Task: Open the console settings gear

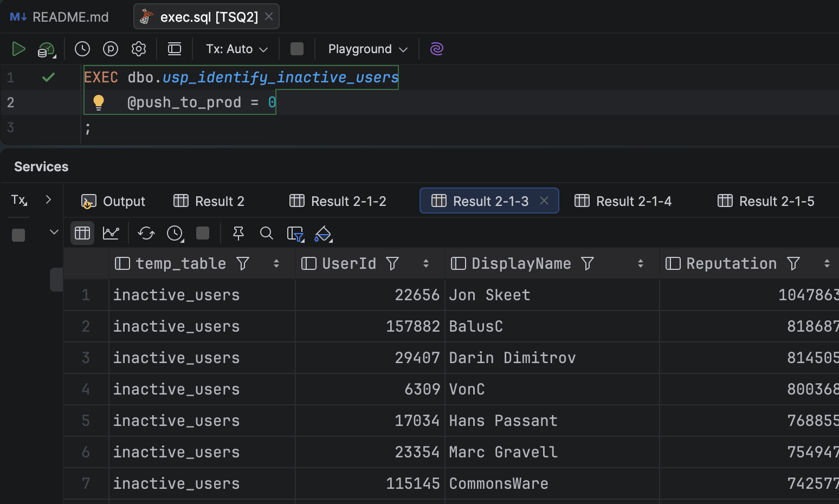Action: pos(138,49)
